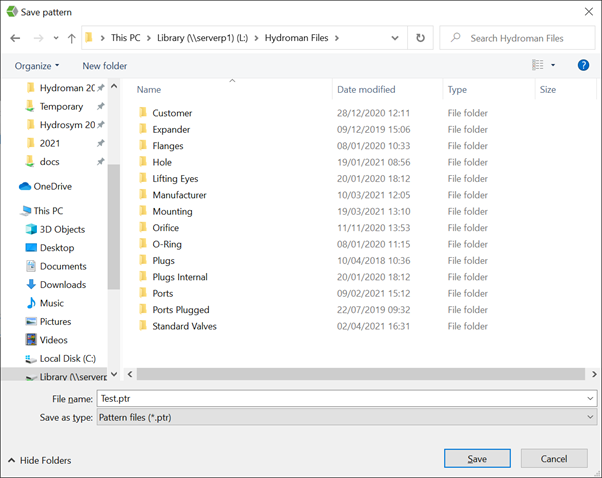Click the Search Hydroman Files box
This screenshot has width=602, height=478.
coord(517,38)
